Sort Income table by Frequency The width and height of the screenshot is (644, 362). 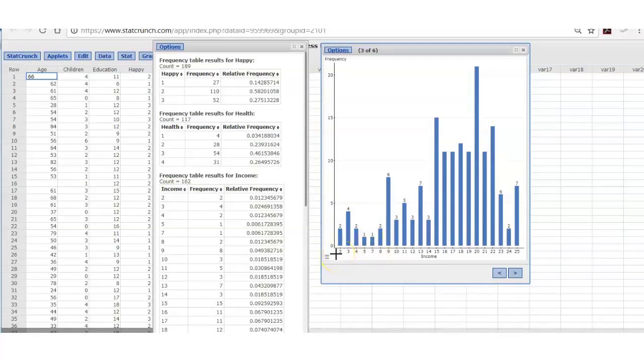206,189
